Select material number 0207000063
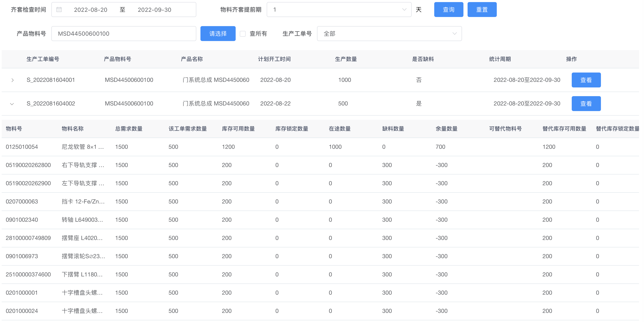The image size is (644, 322). 22,202
